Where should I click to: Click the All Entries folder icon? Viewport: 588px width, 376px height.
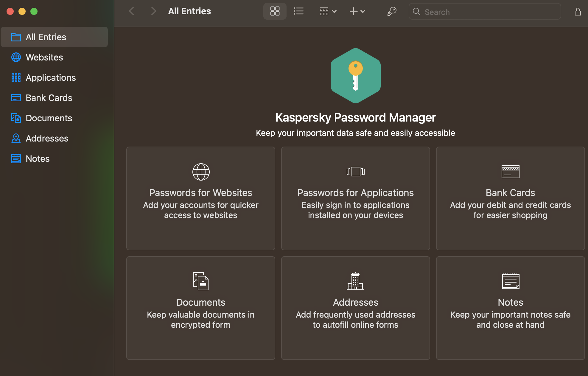tap(16, 37)
